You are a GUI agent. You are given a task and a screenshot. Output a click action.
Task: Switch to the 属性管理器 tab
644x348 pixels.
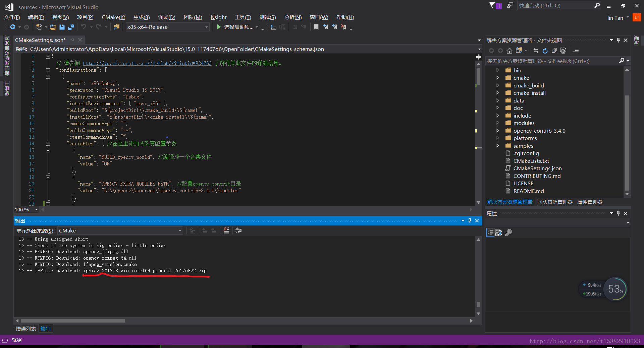[590, 202]
